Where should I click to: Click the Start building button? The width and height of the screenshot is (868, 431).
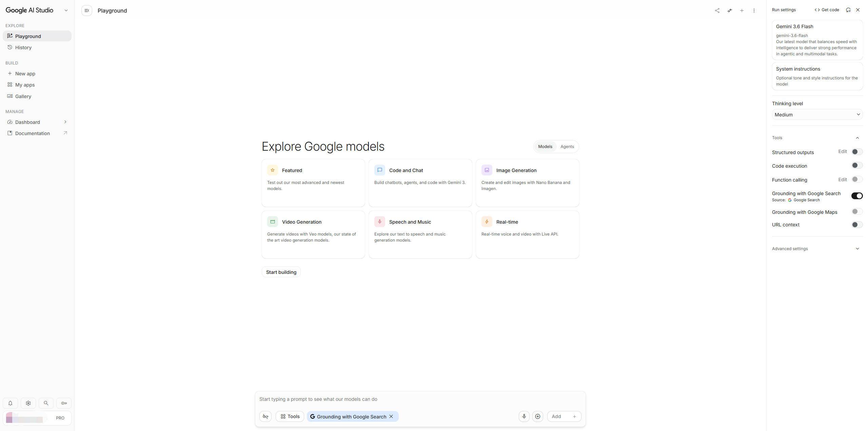click(x=281, y=272)
